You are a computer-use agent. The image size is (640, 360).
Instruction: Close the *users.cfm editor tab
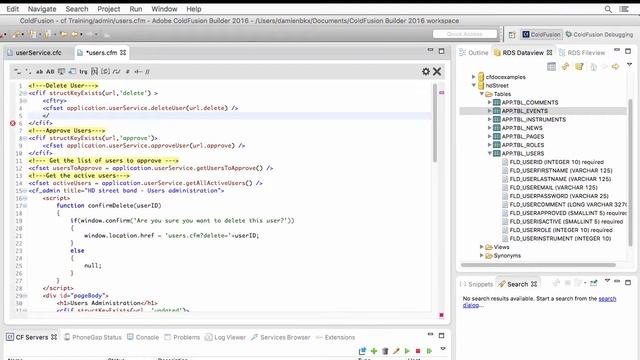point(123,52)
